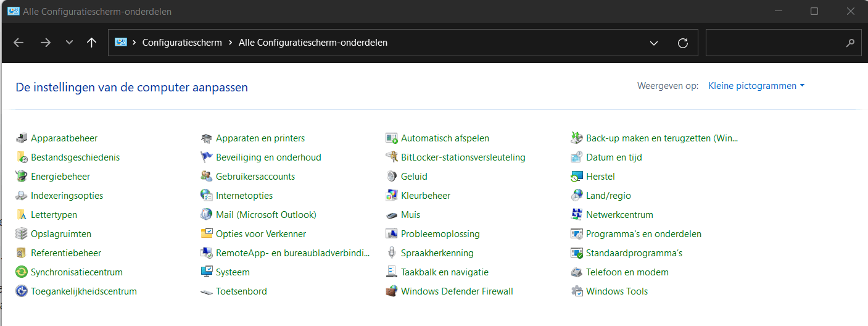Open the Netwerkcentrum link
This screenshot has width=868, height=326.
(x=619, y=215)
